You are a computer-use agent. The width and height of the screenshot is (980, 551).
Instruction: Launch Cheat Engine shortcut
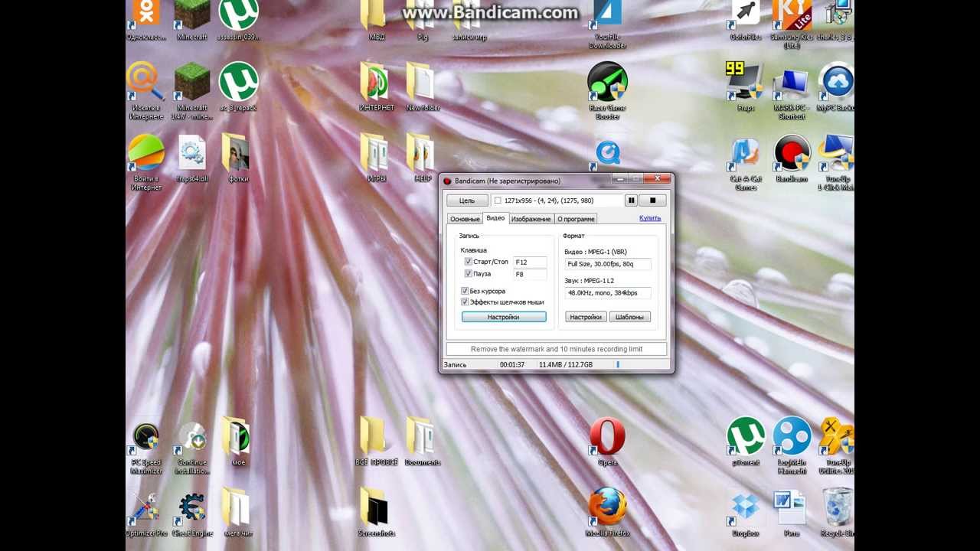(x=191, y=514)
